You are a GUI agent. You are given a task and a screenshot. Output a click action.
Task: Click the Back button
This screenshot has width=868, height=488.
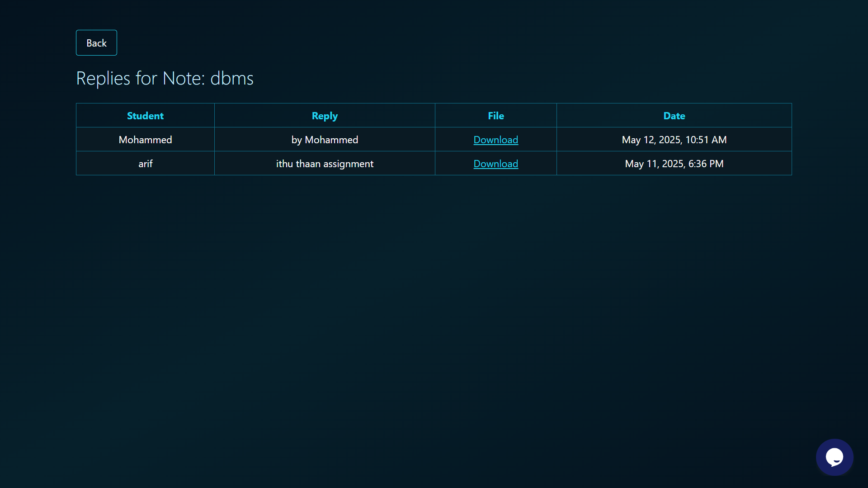point(96,43)
